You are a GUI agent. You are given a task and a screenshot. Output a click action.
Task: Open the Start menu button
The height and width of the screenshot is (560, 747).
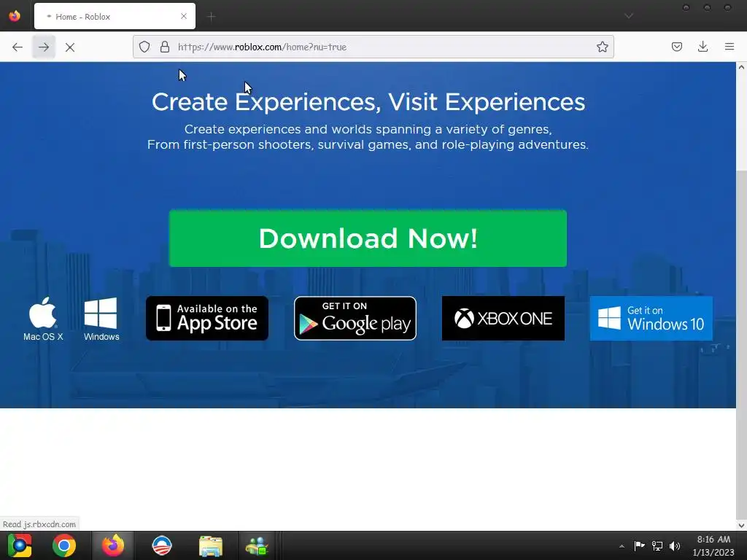20,545
